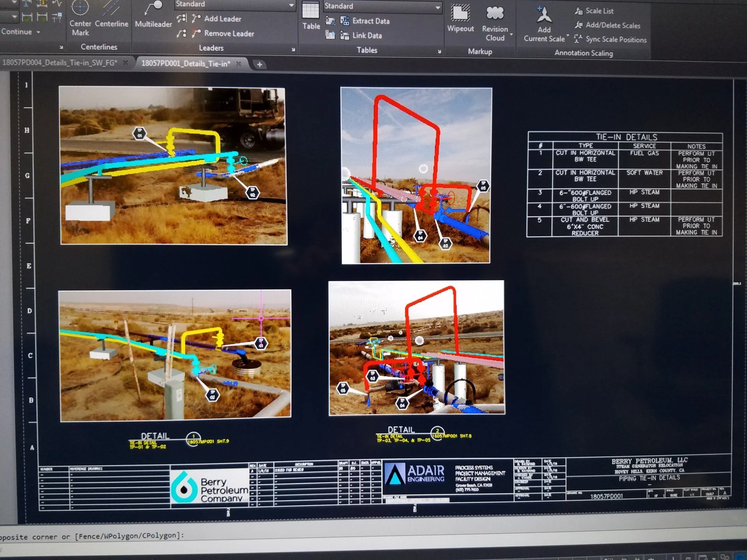747x560 pixels.
Task: Click the Continue dimension button
Action: pos(16,32)
